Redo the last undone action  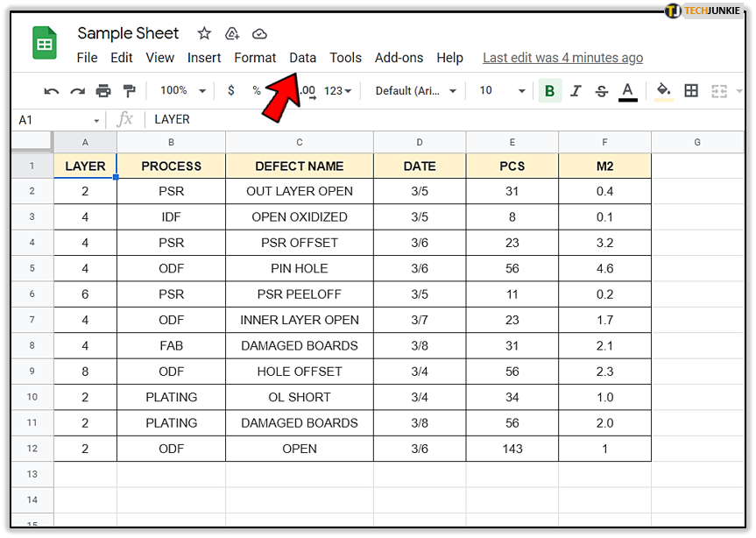(x=77, y=90)
